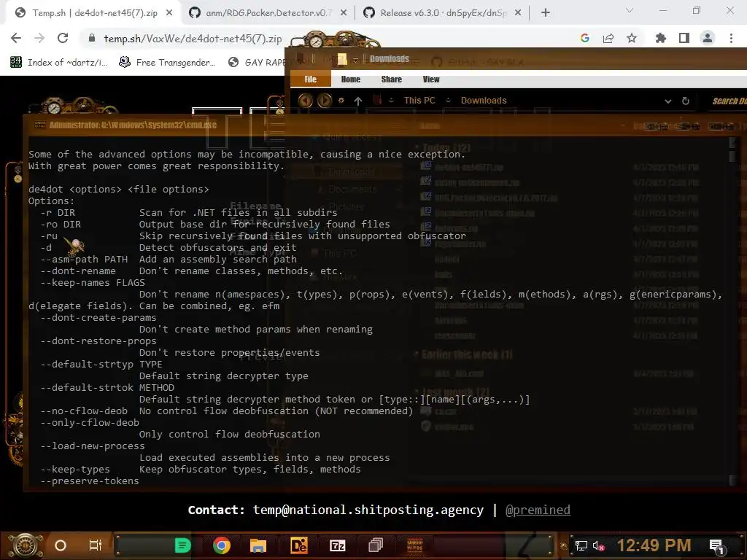Screen dimensions: 747x560
Task: Open a new Chrome tab
Action: pos(546,13)
